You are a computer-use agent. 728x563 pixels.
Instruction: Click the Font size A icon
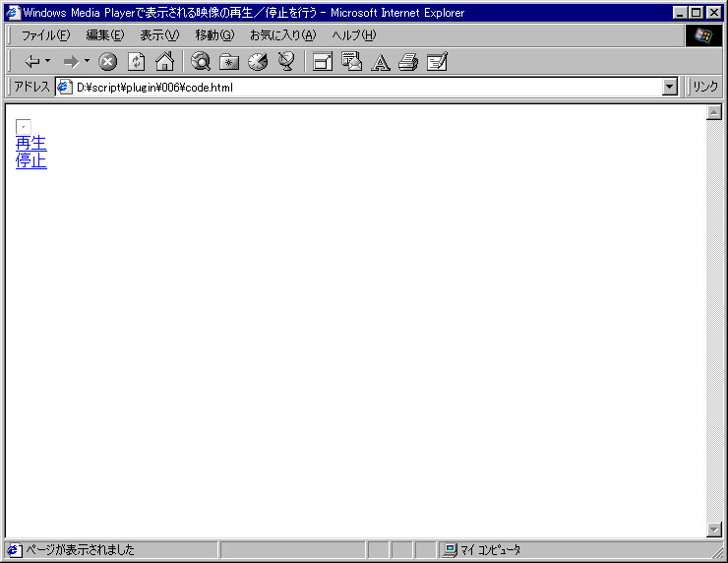click(381, 62)
